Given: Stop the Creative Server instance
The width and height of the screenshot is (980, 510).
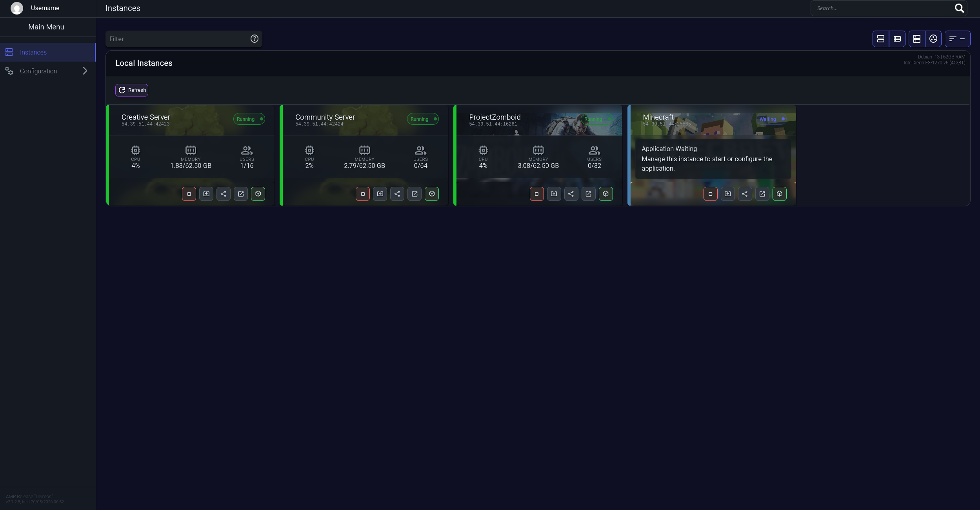Looking at the screenshot, I should (189, 194).
